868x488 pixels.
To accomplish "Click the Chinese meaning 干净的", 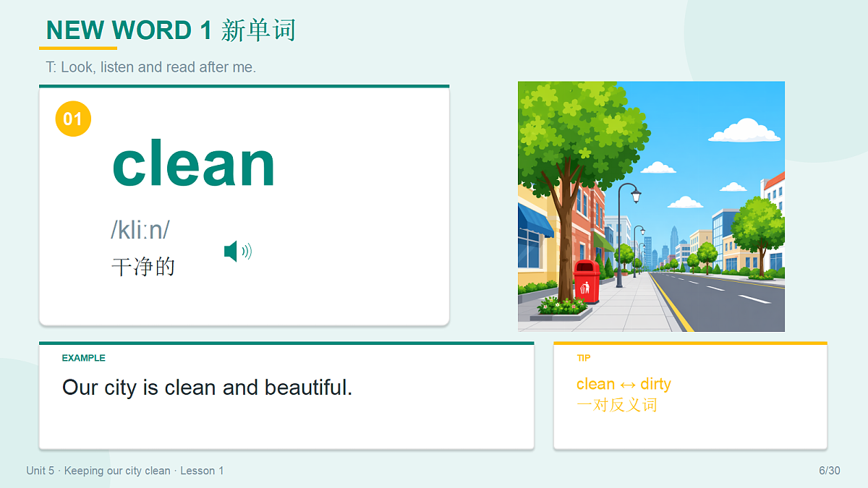I will pos(143,266).
